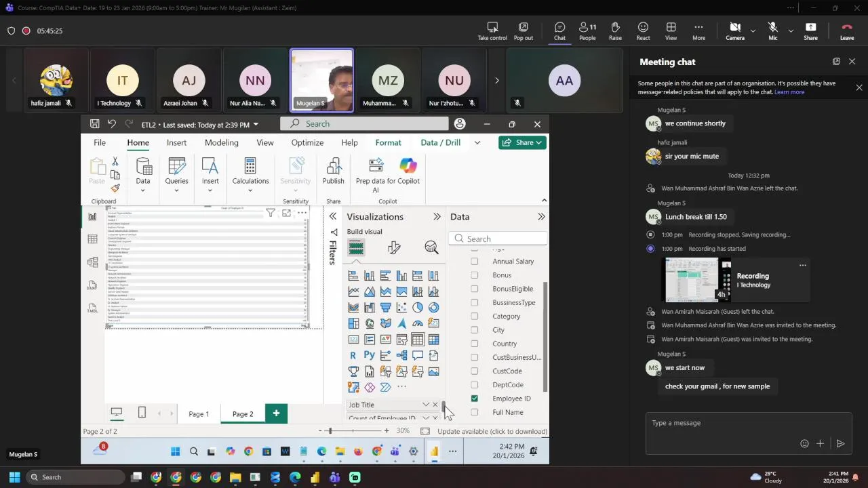Pick the Decomposition tree visual
The image size is (868, 488).
pos(401,355)
